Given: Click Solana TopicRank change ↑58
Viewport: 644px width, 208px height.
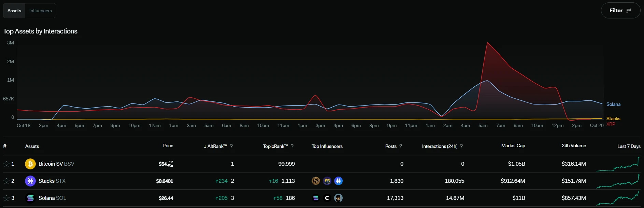Looking at the screenshot, I should pos(277,198).
